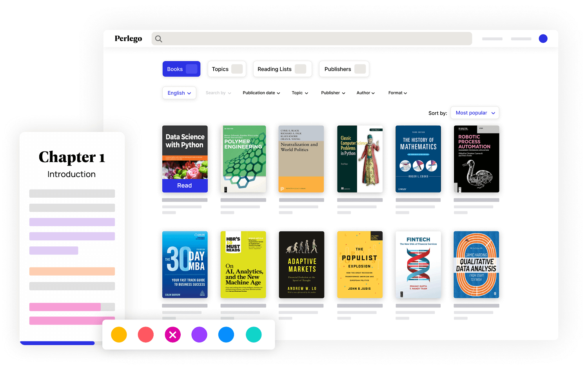Switch to the Topics tab

(227, 69)
